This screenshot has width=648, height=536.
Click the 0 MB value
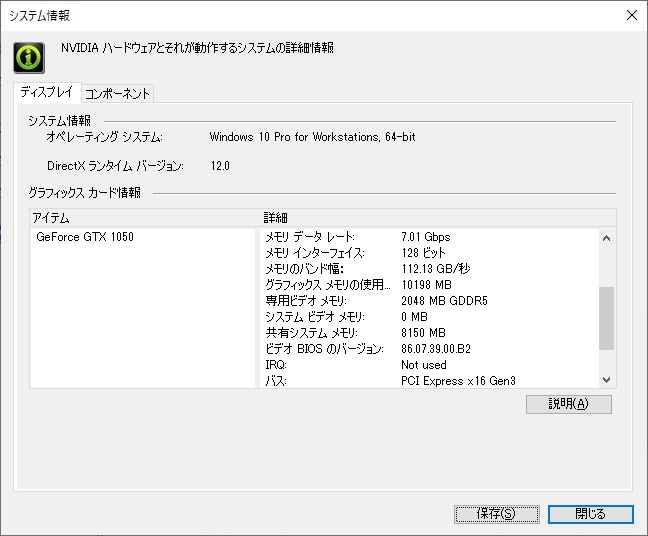415,317
